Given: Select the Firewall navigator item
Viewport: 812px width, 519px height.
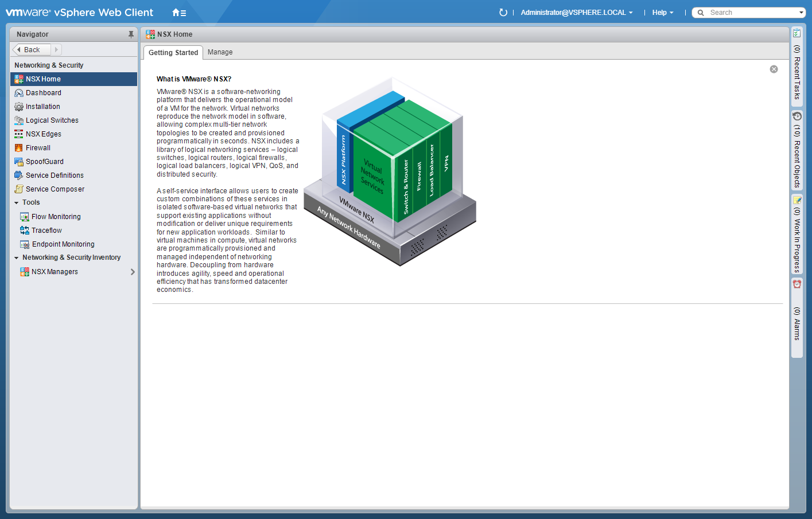Looking at the screenshot, I should pyautogui.click(x=38, y=148).
